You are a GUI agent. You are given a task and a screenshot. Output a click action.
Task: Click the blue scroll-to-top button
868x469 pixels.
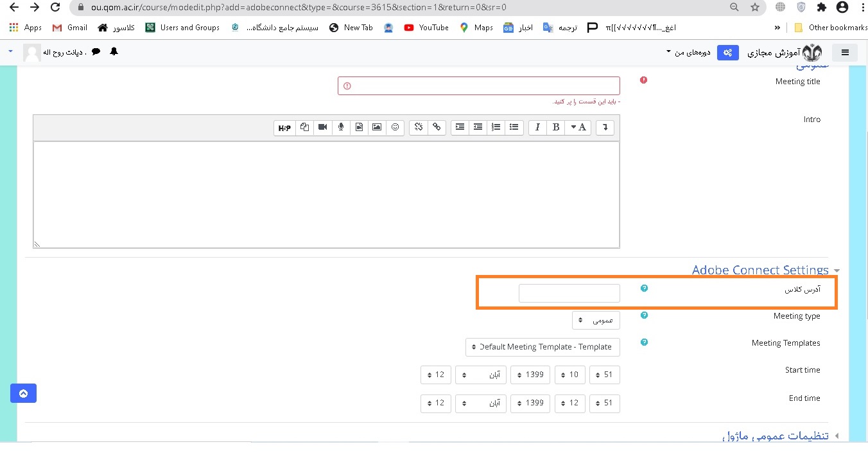[x=23, y=393]
